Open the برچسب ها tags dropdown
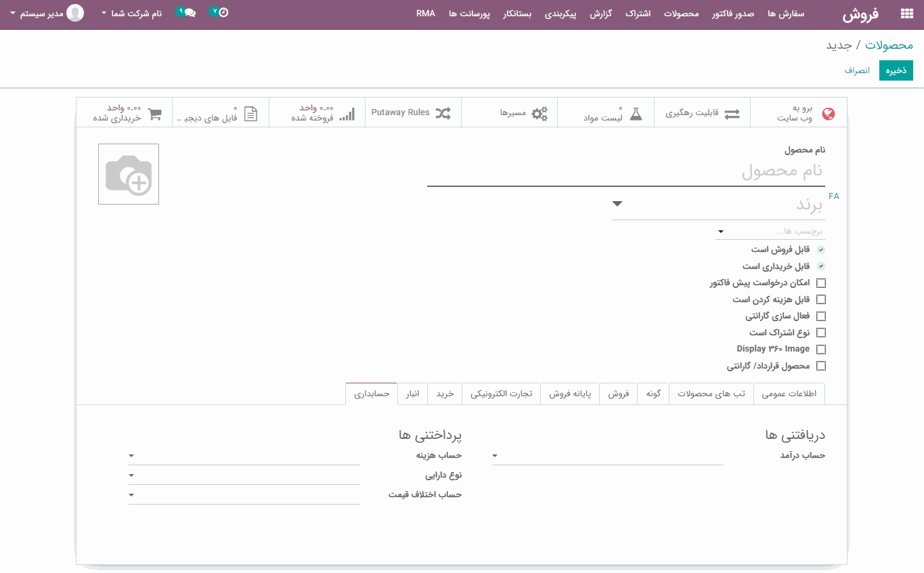This screenshot has width=924, height=573. (x=720, y=231)
